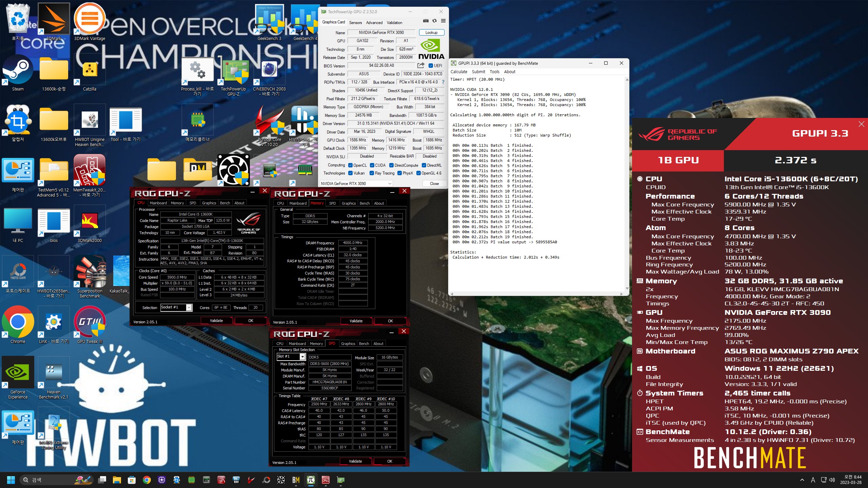Open the Submit menu in GPUPI
This screenshot has width=868, height=488.
[478, 72]
